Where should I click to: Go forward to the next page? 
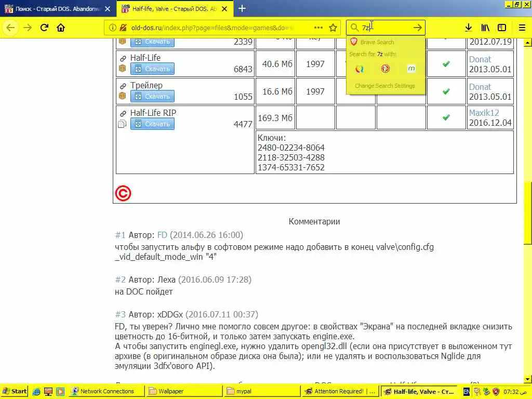pyautogui.click(x=28, y=28)
